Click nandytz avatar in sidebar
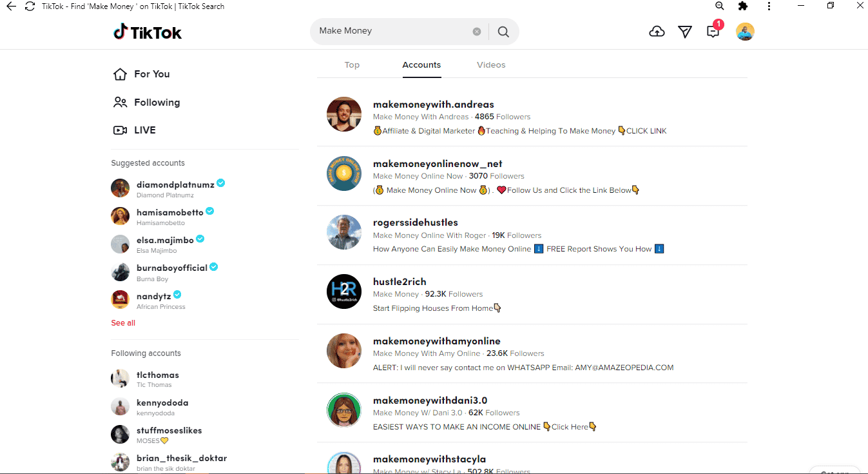 pos(121,300)
